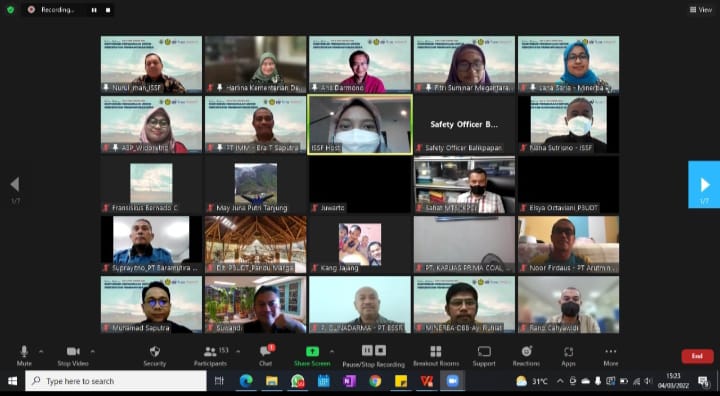This screenshot has height=396, width=720.
Task: Select Nana Sutrisno - ISSF video tile
Action: click(x=568, y=124)
